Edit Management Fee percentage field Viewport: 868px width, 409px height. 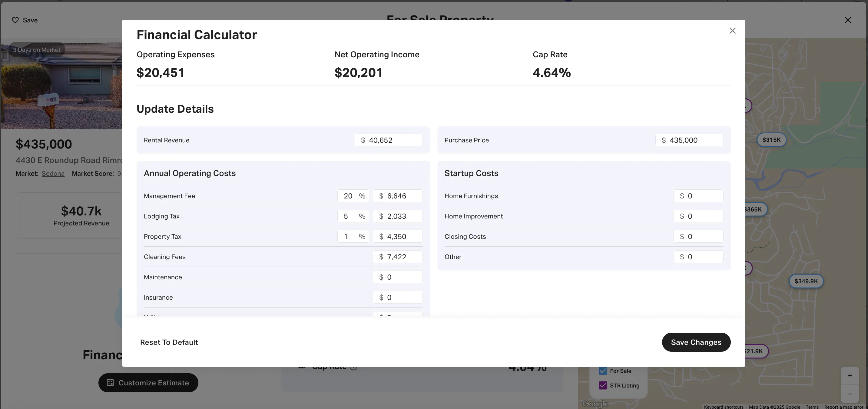pos(353,196)
